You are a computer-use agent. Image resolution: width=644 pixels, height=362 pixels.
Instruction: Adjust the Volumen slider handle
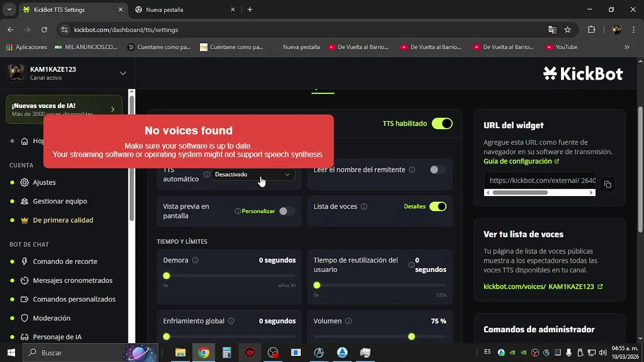(412, 336)
